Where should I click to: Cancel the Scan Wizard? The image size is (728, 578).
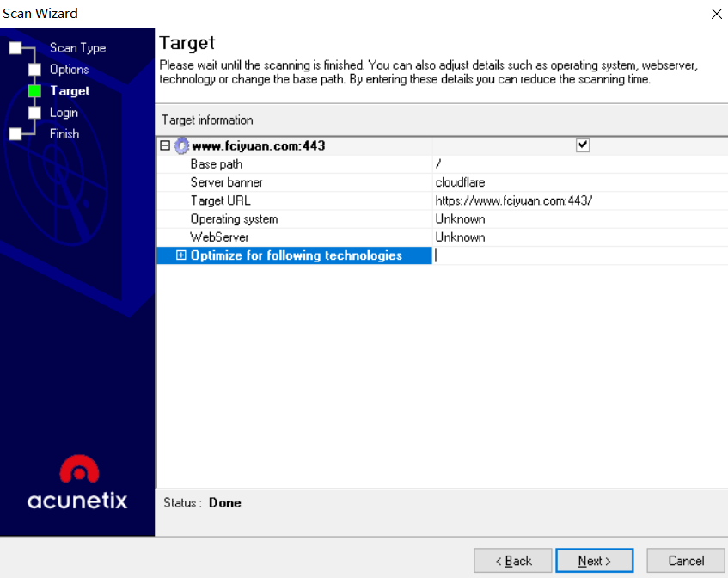(x=686, y=561)
